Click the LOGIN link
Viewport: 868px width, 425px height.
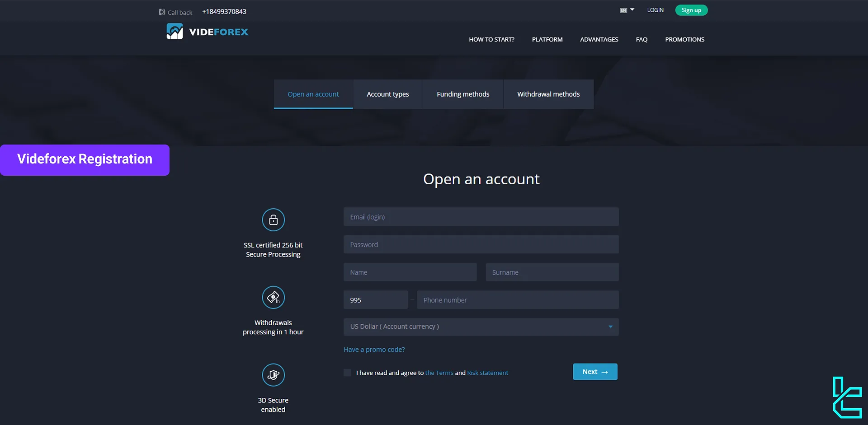point(655,10)
